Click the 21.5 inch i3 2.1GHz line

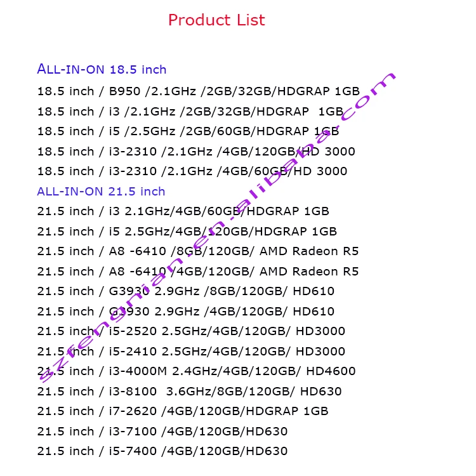[x=183, y=211]
